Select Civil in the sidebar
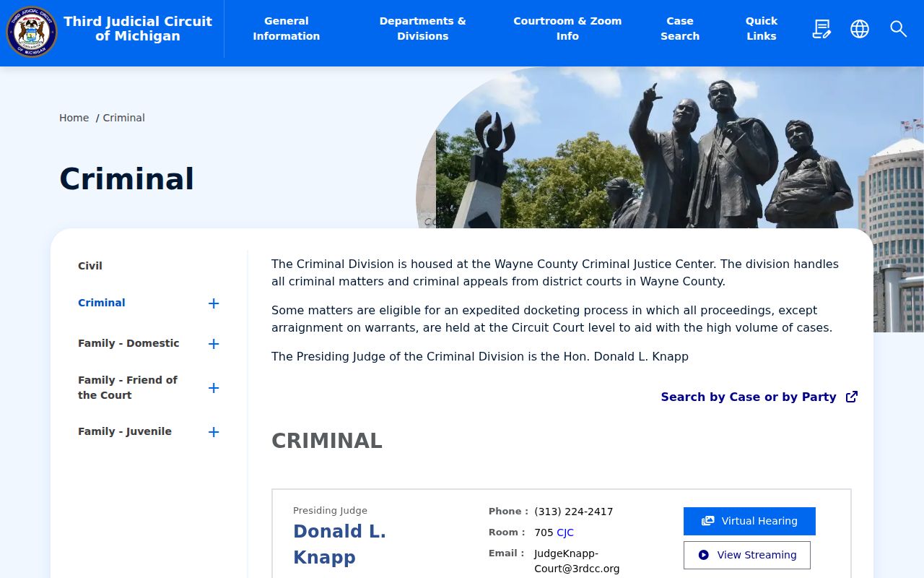The width and height of the screenshot is (924, 578). (90, 266)
